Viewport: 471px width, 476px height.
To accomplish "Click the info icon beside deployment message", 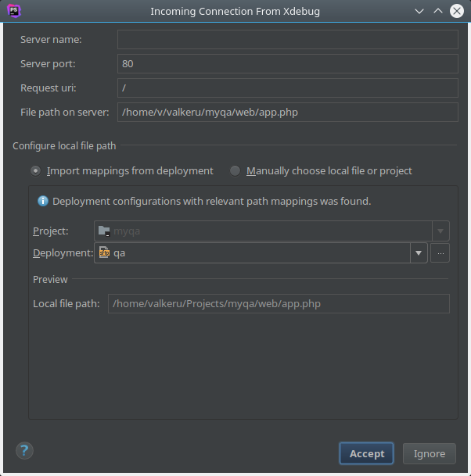I will (43, 201).
